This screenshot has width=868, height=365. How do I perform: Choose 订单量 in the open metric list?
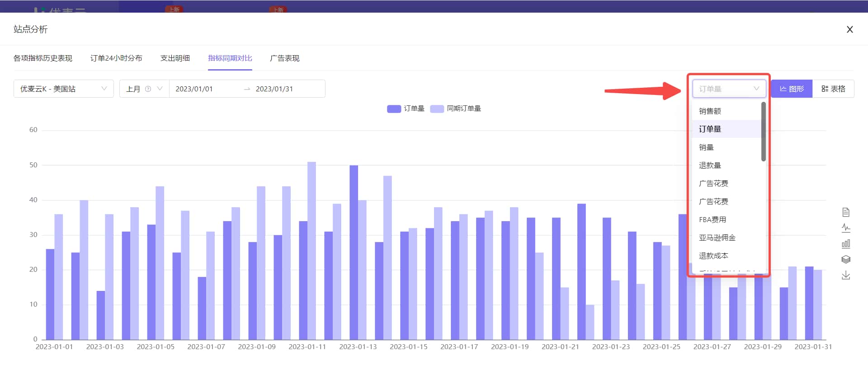(x=726, y=129)
